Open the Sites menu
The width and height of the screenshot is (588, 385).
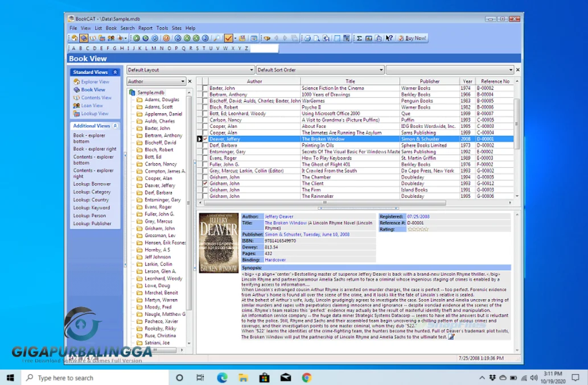click(x=176, y=28)
